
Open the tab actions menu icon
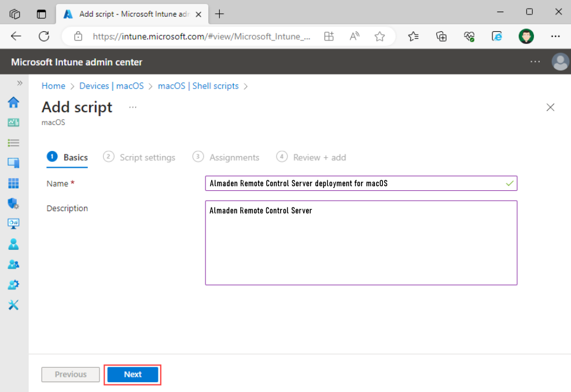click(x=42, y=14)
